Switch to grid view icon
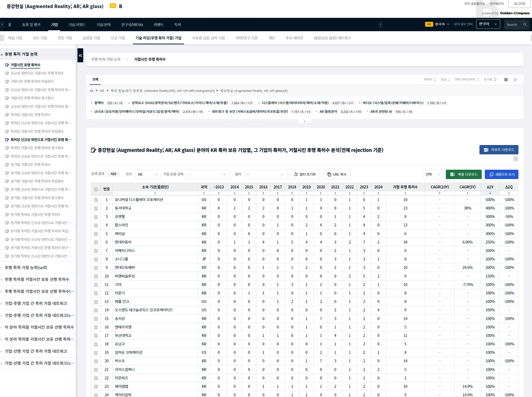 click(x=506, y=80)
